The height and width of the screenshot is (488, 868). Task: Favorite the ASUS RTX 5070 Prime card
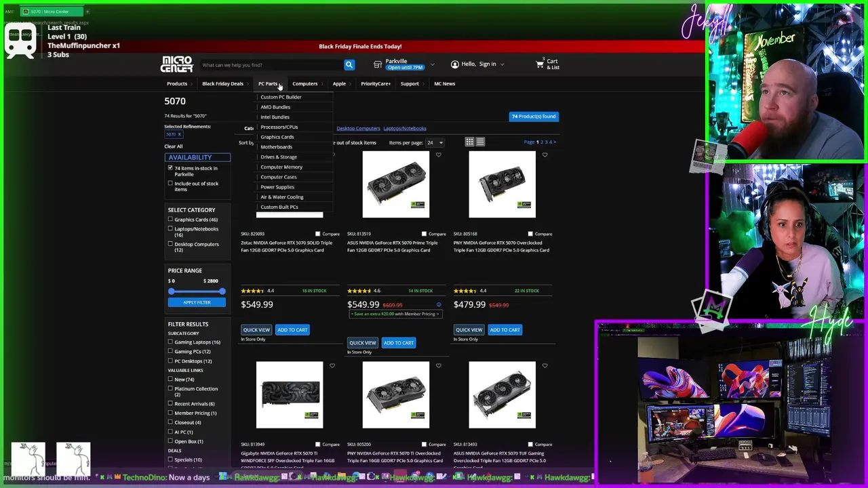438,155
